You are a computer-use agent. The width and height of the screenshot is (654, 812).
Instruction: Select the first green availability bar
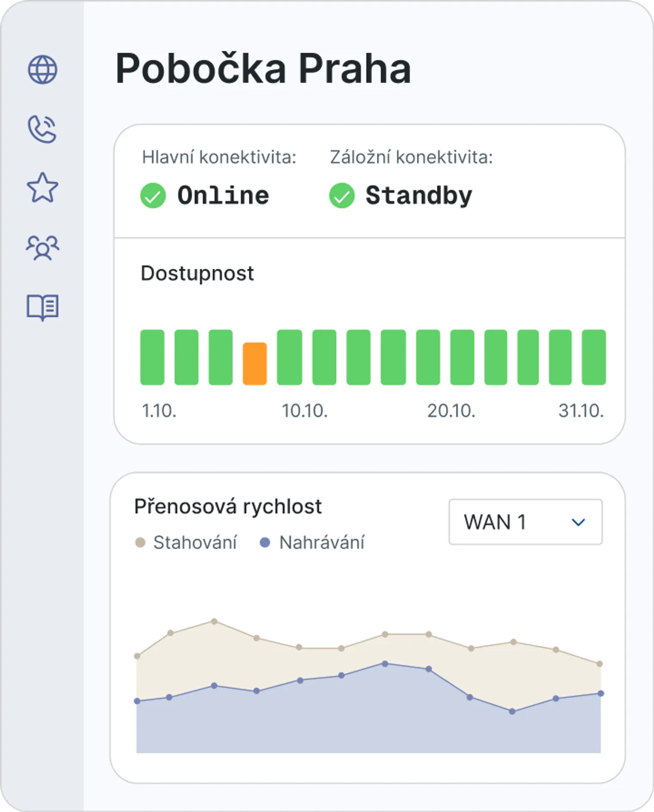tap(152, 357)
